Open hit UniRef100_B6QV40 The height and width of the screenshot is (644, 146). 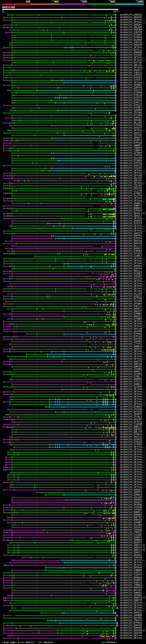(131, 17)
